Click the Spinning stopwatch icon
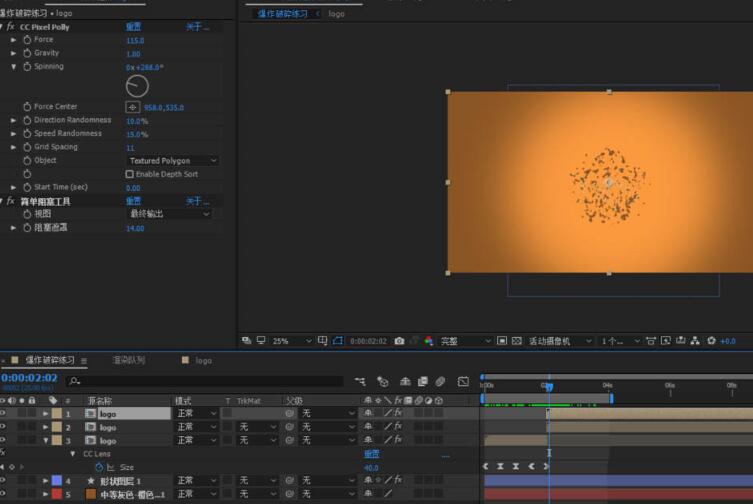Image resolution: width=753 pixels, height=504 pixels. 27,67
